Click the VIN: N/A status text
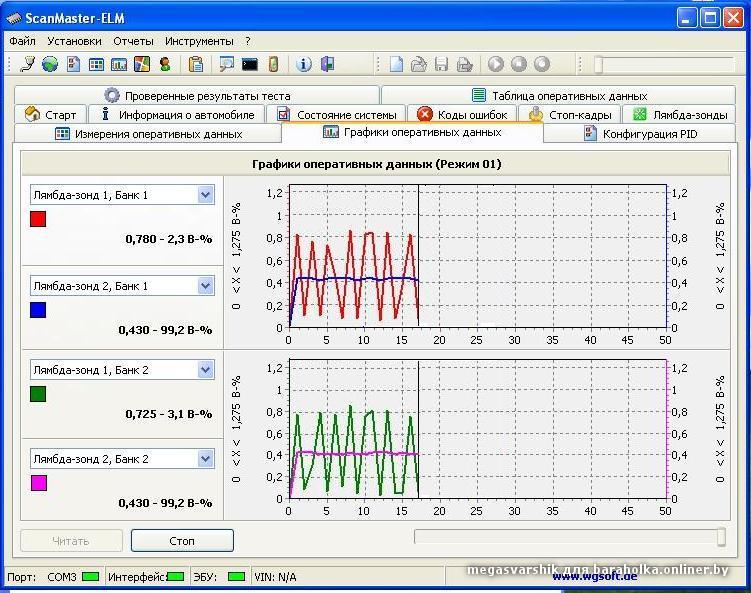The height and width of the screenshot is (593, 751). click(275, 577)
